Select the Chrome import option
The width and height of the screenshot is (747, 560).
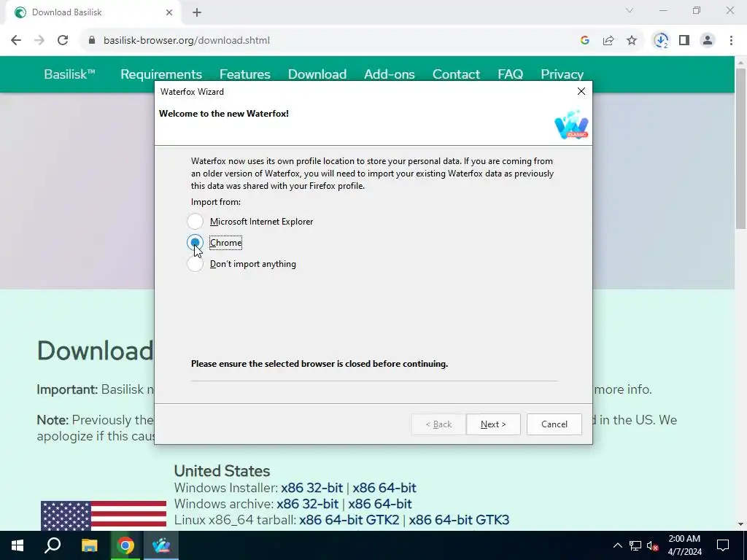pyautogui.click(x=195, y=243)
